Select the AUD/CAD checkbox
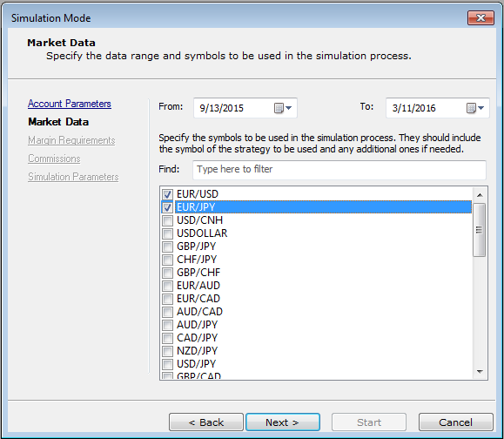504x439 pixels. [167, 312]
